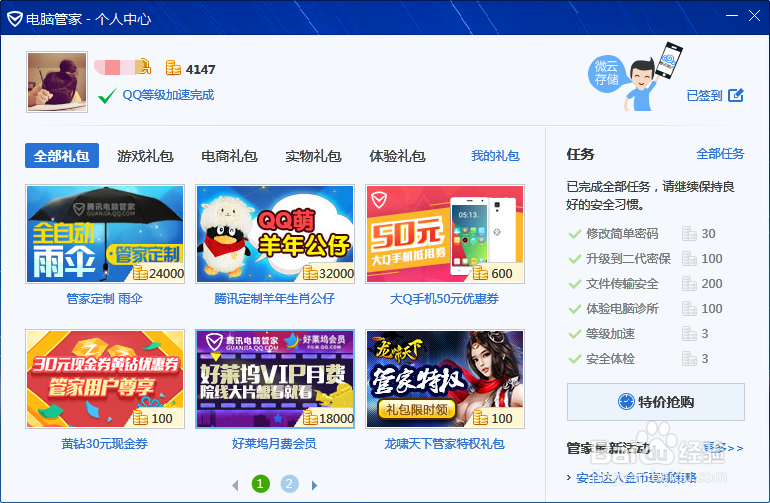Image resolution: width=770 pixels, height=503 pixels.
Task: Click the coin icon next to reward 30
Action: click(x=689, y=233)
